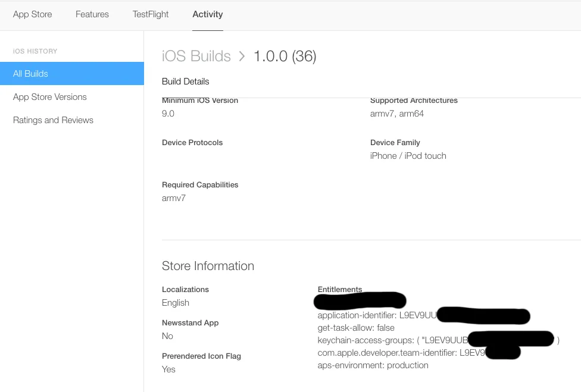Switch to the Features tab
Viewport: 581px width, 392px height.
[x=92, y=14]
